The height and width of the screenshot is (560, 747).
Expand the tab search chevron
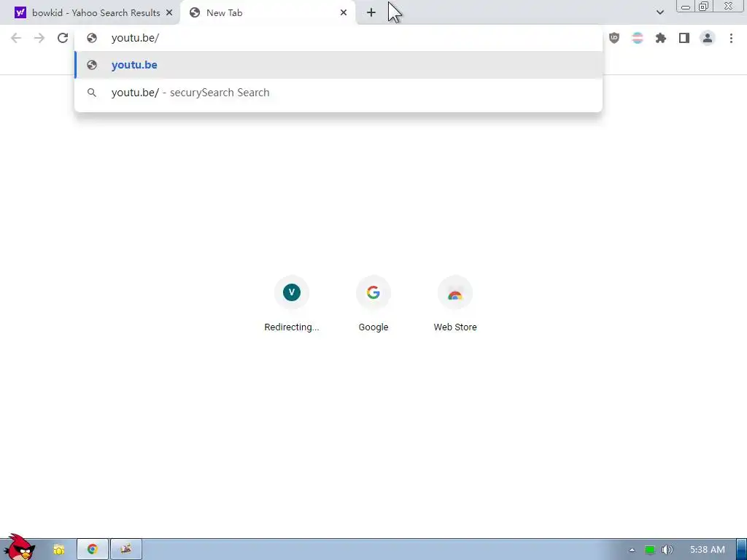coord(659,12)
